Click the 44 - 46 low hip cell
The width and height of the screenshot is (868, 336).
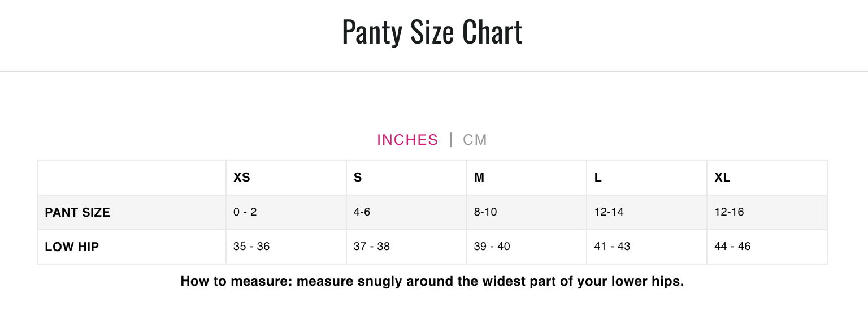click(767, 247)
